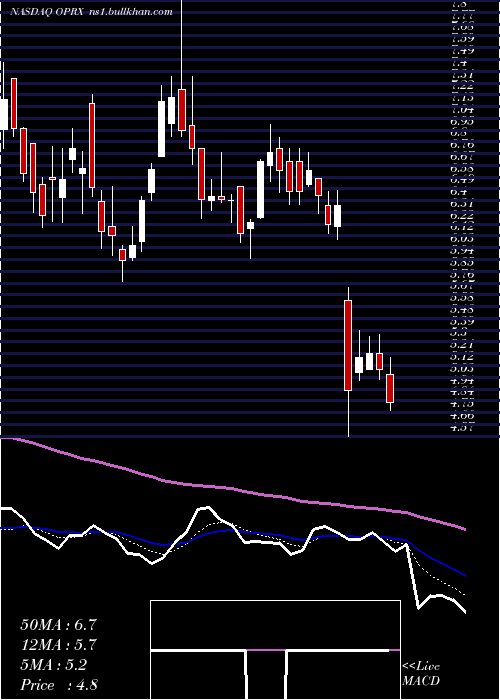Click the Price : 4.8 readout
Viewport: 500px width, 700px height.
click(59, 685)
